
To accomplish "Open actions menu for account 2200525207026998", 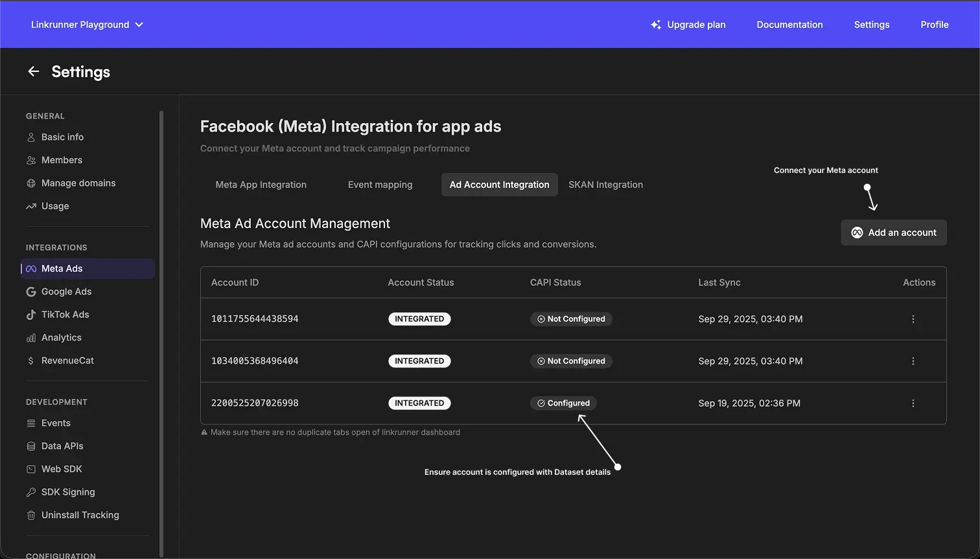I will [x=913, y=403].
